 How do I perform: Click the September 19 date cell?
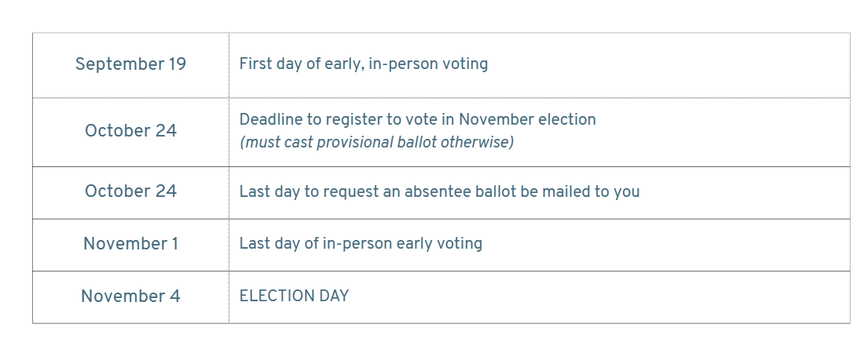pyautogui.click(x=130, y=64)
